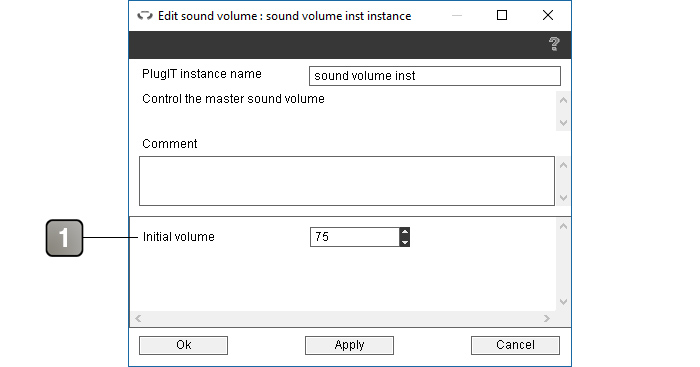The width and height of the screenshot is (700, 367).
Task: Close the Edit sound volume dialog
Action: 548,16
